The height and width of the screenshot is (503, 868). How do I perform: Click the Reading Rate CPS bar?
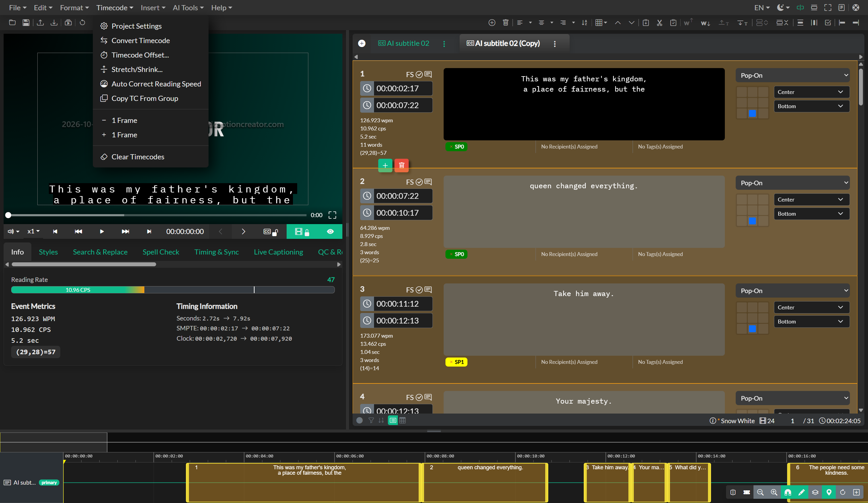[x=173, y=290]
